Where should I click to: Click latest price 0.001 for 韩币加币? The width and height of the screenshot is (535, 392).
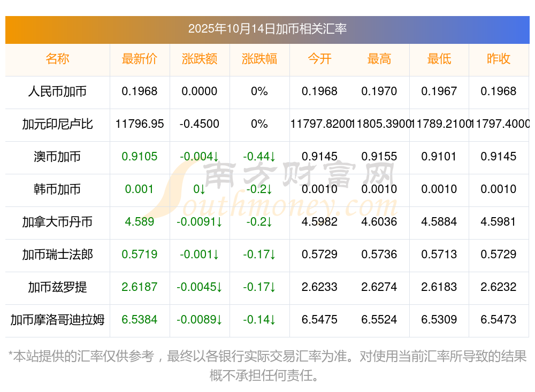coord(139,189)
